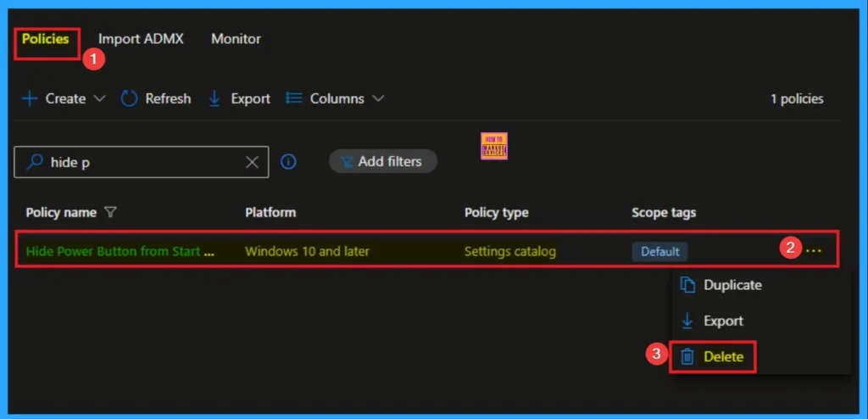
Task: Click the Delete trash can icon
Action: 687,356
